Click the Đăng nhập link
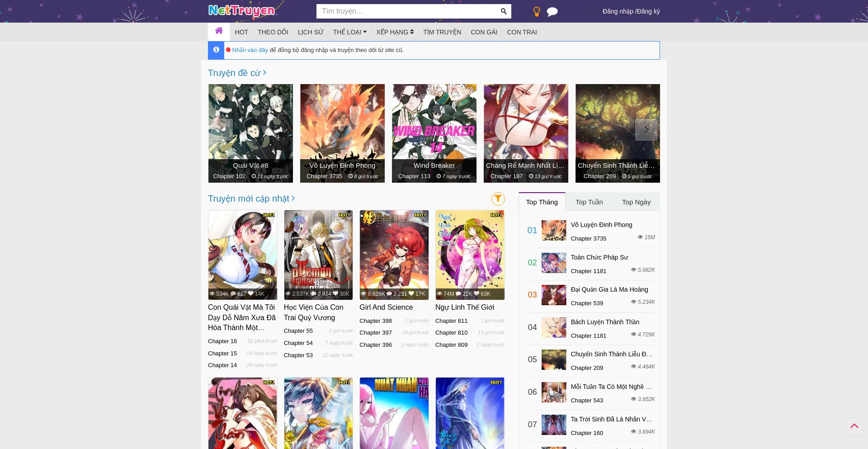Image resolution: width=868 pixels, height=449 pixels. (618, 11)
